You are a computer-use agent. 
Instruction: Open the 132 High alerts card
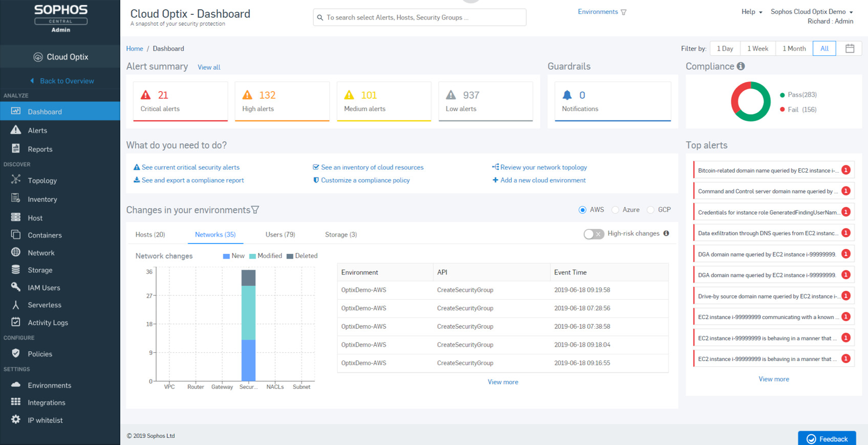pos(282,101)
